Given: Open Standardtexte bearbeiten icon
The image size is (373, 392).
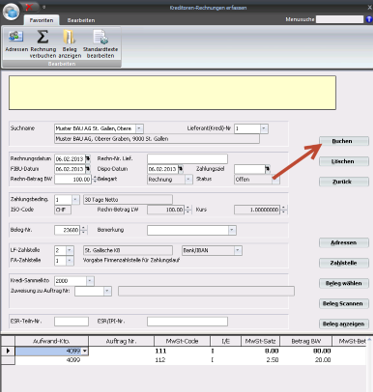Looking at the screenshot, I should coord(100,44).
